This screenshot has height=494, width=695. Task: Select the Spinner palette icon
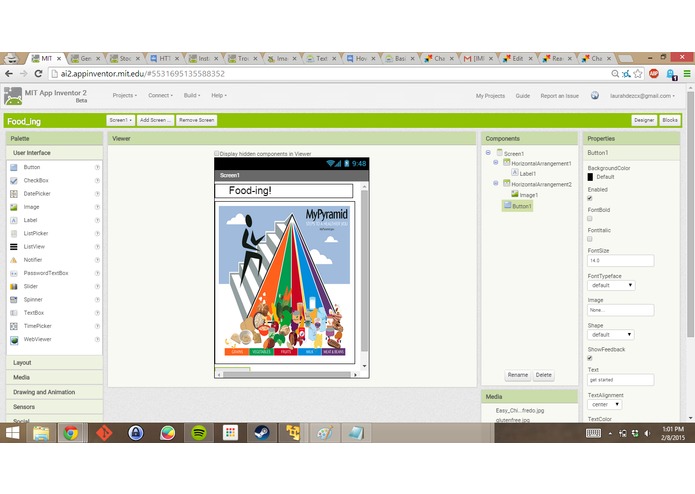[x=14, y=300]
